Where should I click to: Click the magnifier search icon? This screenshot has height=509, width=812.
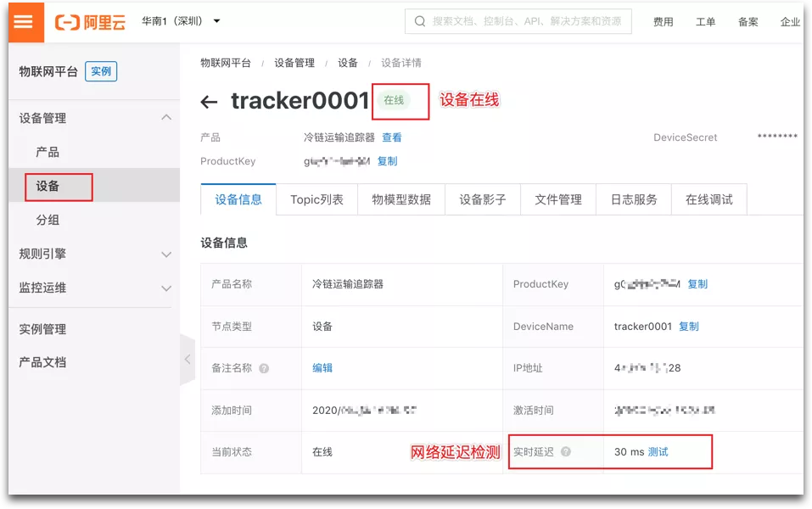(x=420, y=21)
